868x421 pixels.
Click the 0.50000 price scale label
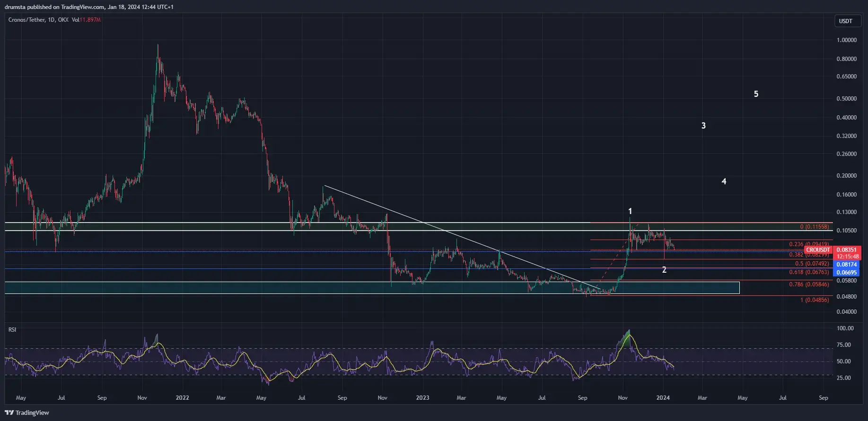[x=847, y=99]
